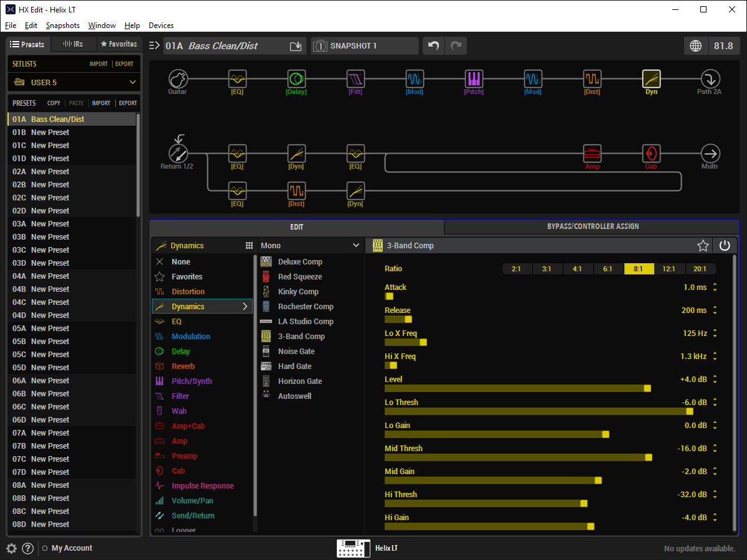Screen dimensions: 747x560
Task: Click Export in the Setlists header
Action: (125, 64)
